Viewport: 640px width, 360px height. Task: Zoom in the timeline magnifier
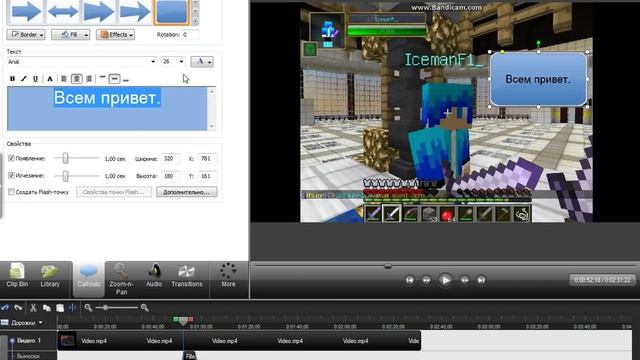pyautogui.click(x=144, y=307)
